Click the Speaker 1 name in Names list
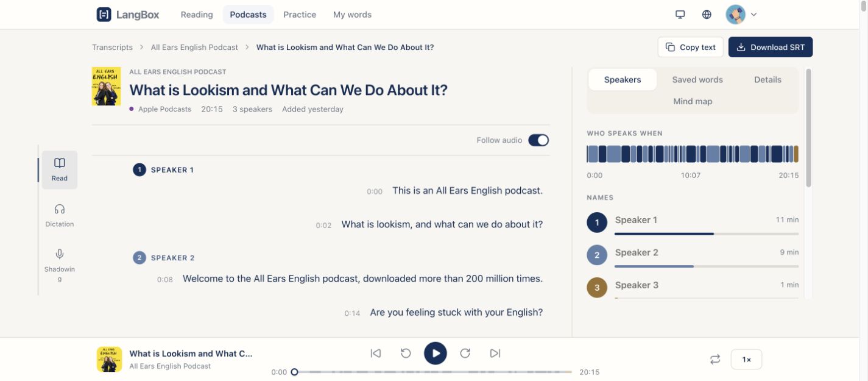Image resolution: width=868 pixels, height=381 pixels. (636, 220)
